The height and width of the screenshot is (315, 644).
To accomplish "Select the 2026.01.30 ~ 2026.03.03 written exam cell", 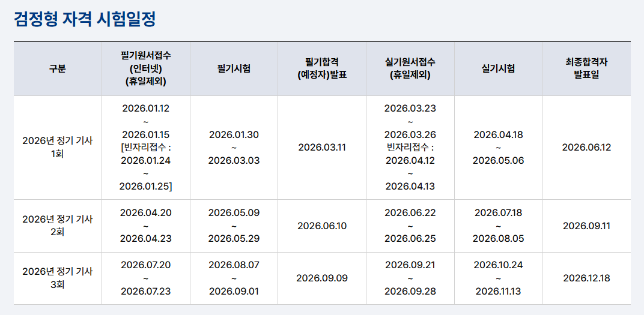I will pyautogui.click(x=234, y=148).
